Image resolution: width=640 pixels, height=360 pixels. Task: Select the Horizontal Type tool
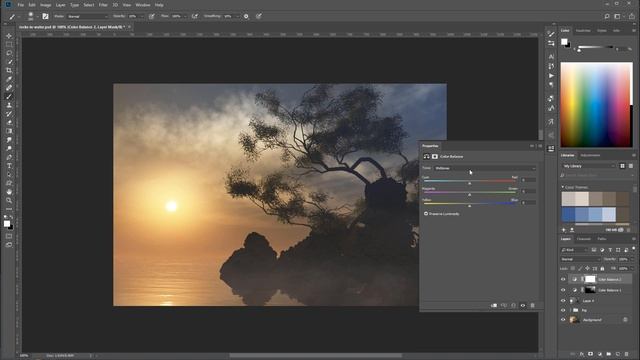(x=9, y=166)
